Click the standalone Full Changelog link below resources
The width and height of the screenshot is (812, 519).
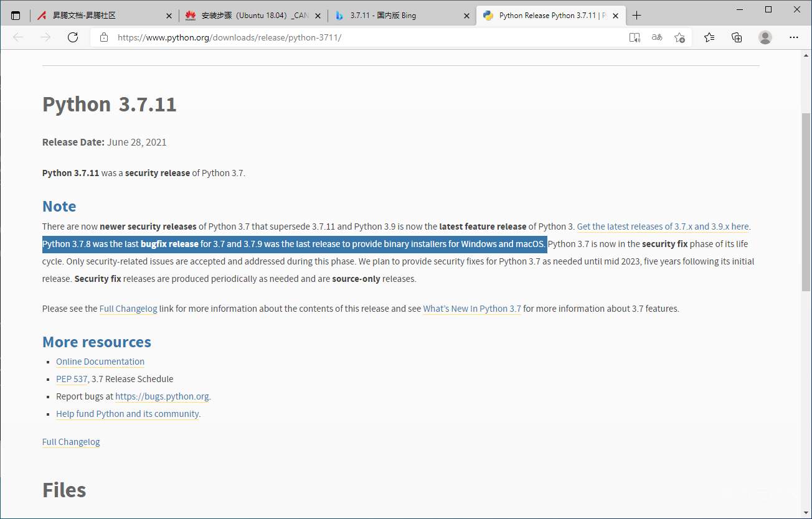coord(71,442)
